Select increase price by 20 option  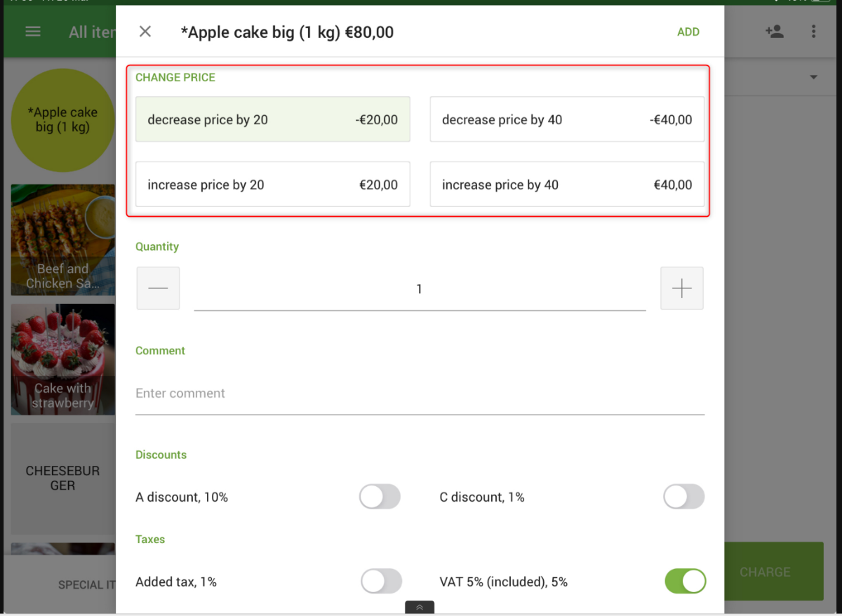point(272,185)
